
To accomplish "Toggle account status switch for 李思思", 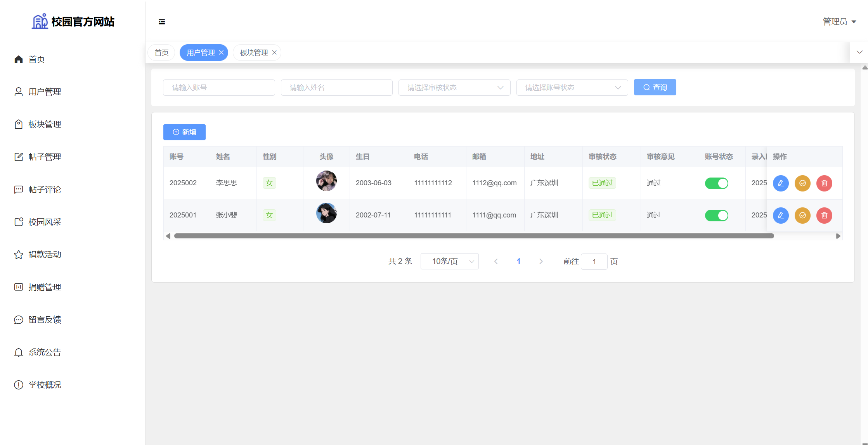I will [x=716, y=183].
